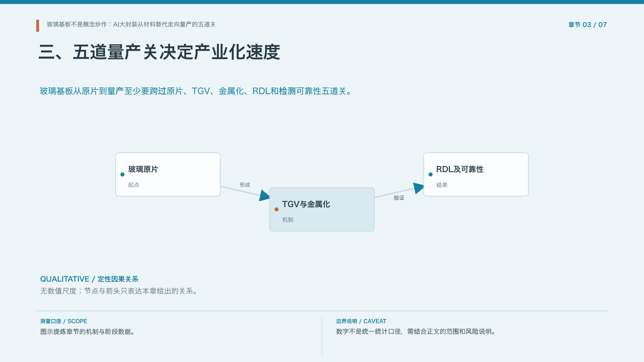Click the text 图示提炼章节的机制与阶段数据

coord(87,332)
